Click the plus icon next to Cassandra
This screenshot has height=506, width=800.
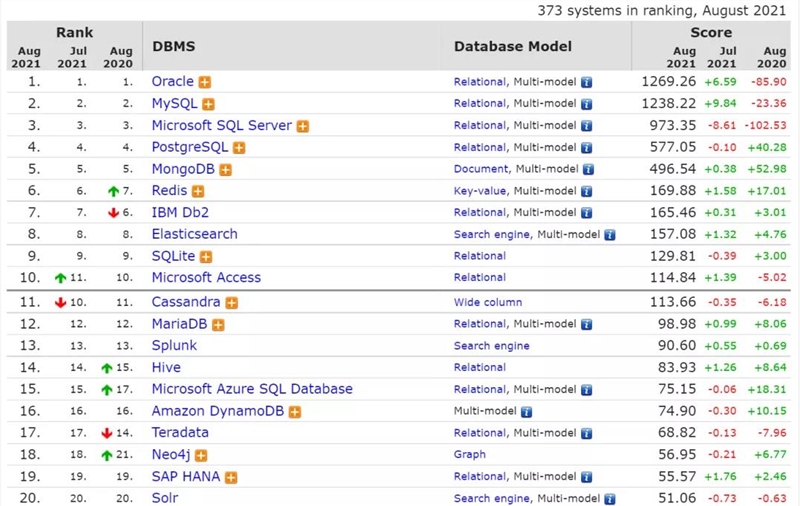pos(232,303)
